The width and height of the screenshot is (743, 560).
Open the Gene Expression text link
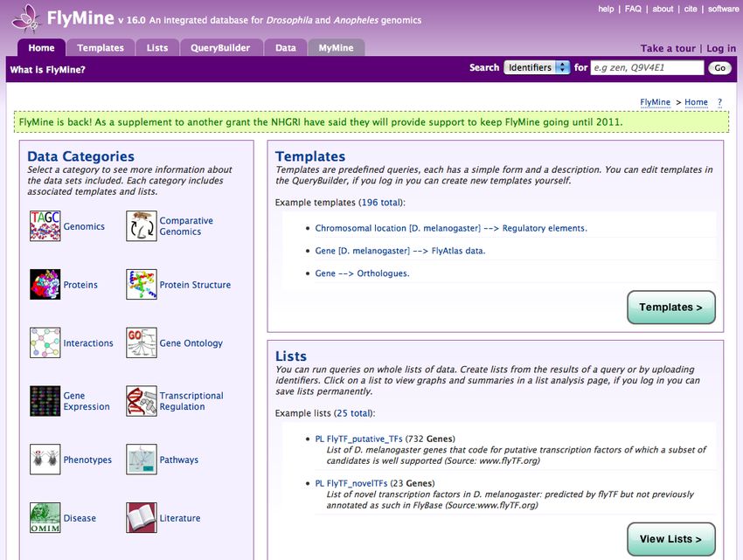pyautogui.click(x=87, y=401)
